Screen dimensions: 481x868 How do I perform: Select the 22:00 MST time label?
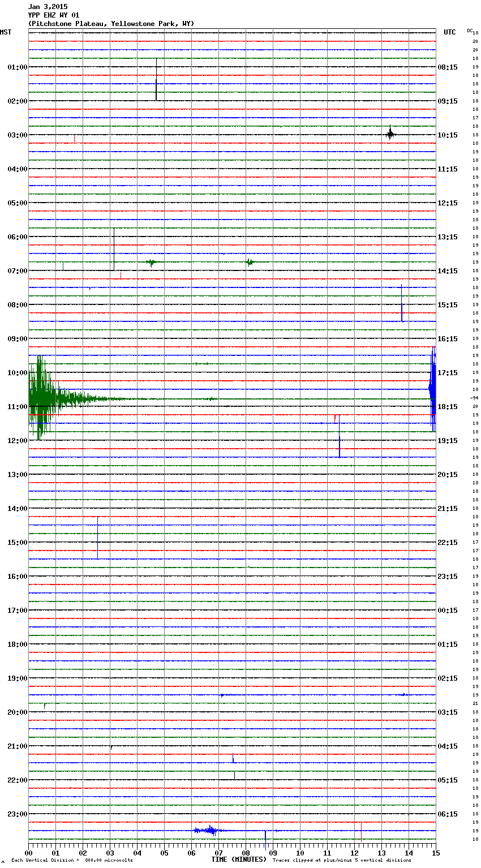(x=18, y=780)
